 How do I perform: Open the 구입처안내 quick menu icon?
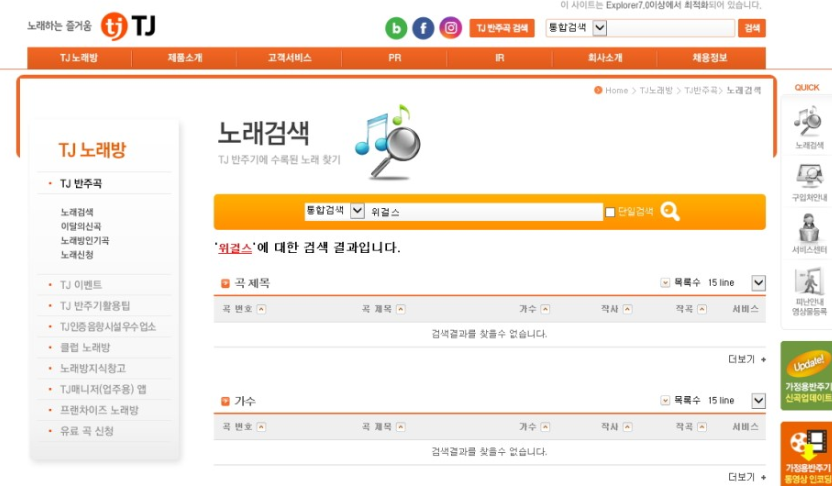coord(809,182)
